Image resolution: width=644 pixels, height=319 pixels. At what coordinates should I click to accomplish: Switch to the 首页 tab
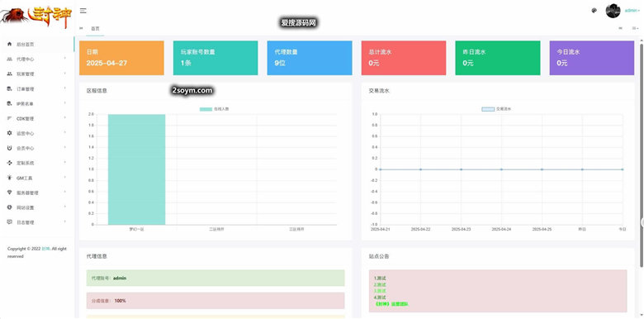tap(95, 28)
